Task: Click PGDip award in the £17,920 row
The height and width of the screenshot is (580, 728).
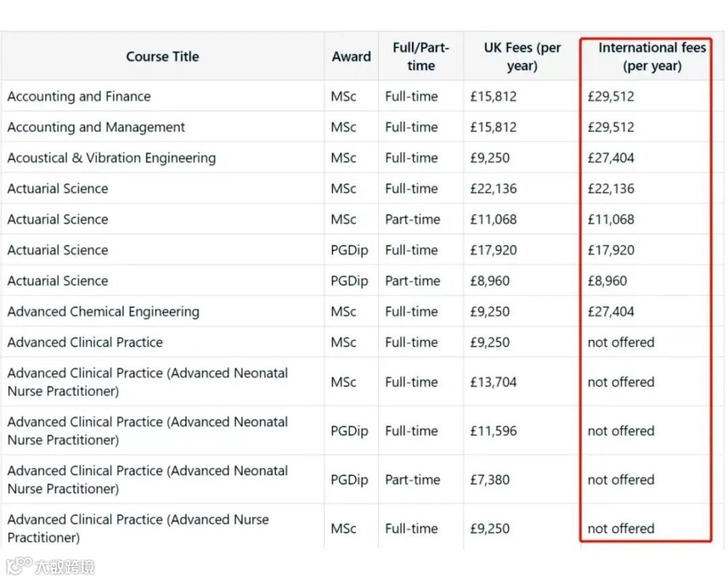Action: [349, 250]
